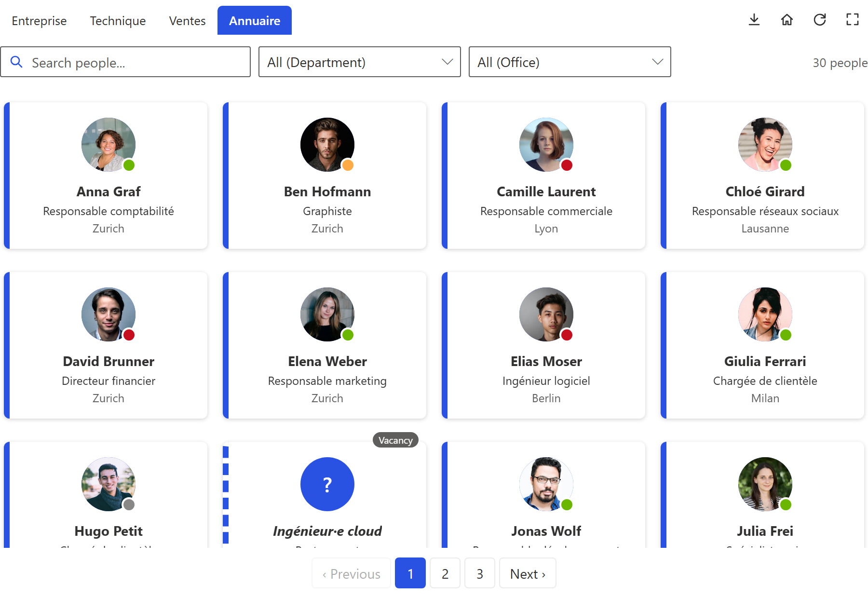Click the Previous page button
This screenshot has width=868, height=598.
coord(352,573)
